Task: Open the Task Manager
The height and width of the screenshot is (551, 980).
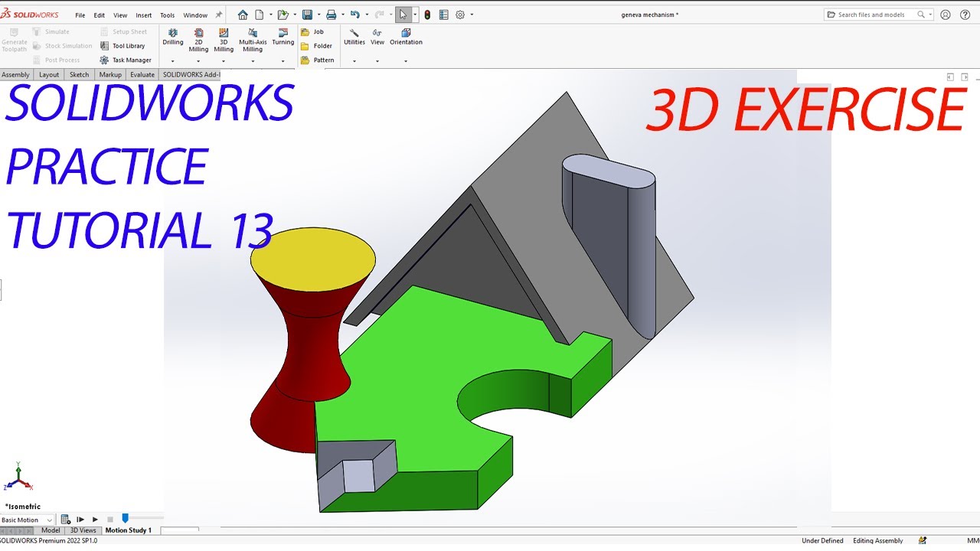Action: point(126,60)
